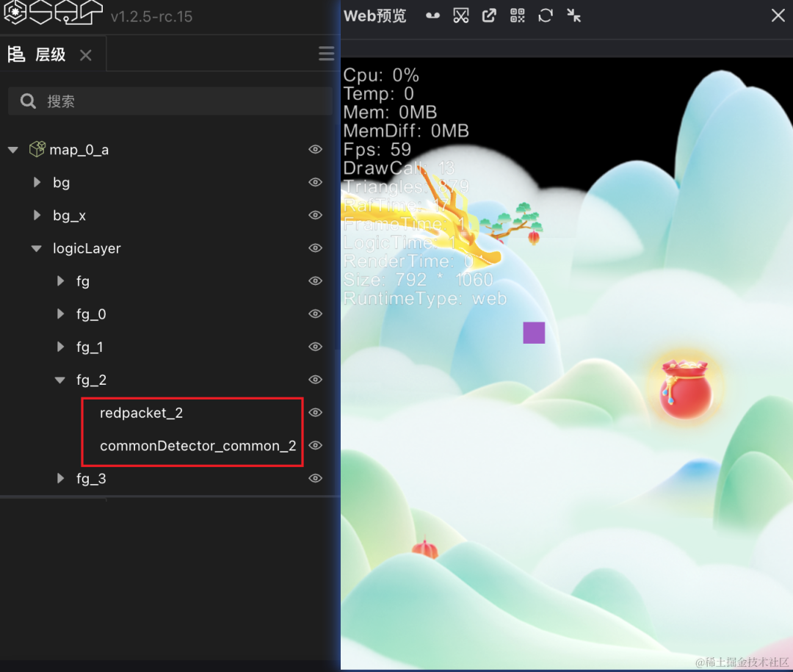Screen dimensions: 793x672
Task: Toggle visibility of fg_3
Action: (316, 478)
